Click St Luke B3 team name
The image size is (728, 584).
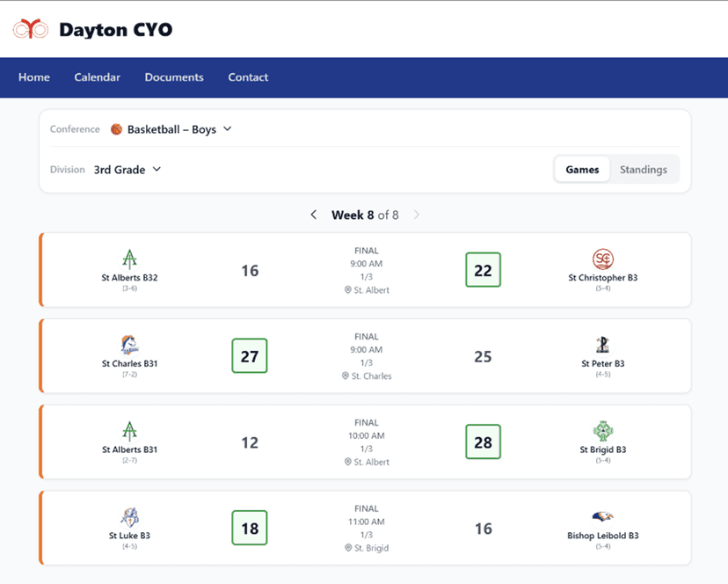click(x=129, y=536)
